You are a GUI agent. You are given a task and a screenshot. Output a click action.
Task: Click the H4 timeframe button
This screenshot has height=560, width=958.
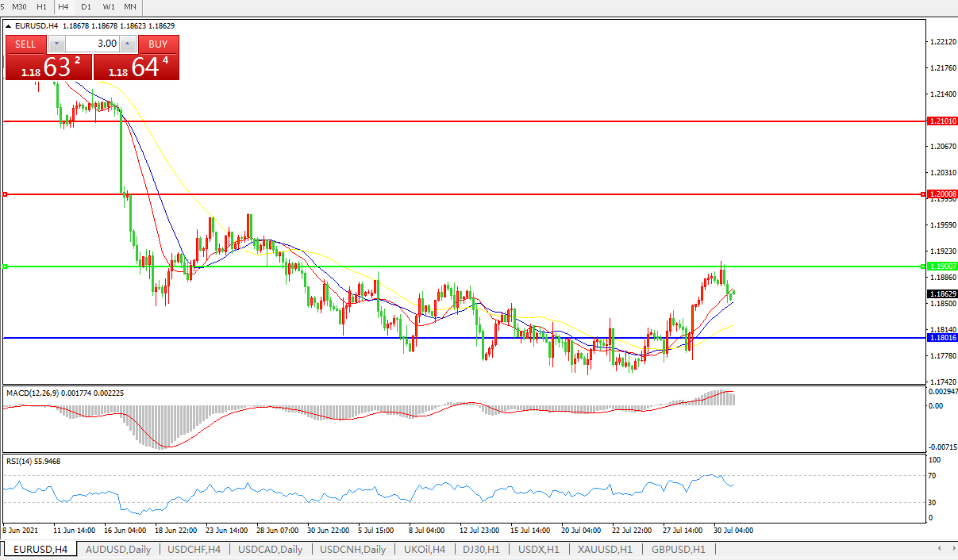point(63,6)
